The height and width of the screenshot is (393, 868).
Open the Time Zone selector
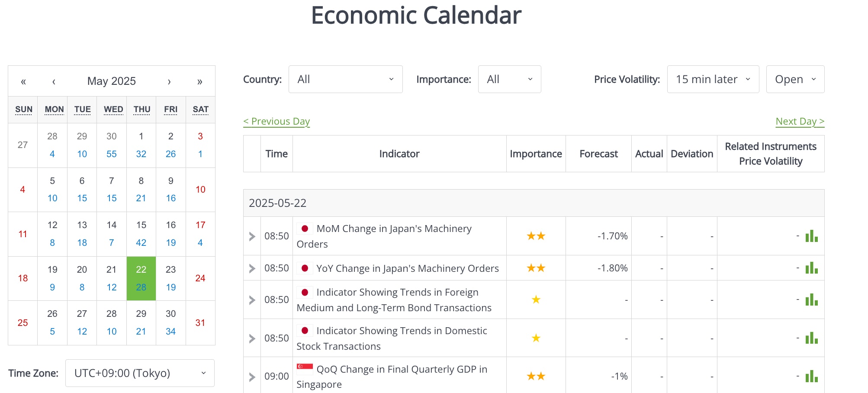(139, 373)
